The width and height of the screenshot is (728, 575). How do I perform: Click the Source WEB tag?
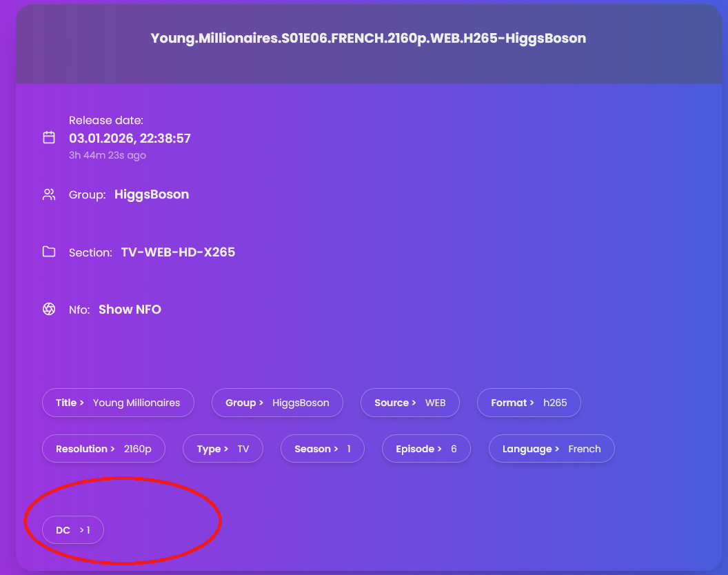click(x=410, y=403)
